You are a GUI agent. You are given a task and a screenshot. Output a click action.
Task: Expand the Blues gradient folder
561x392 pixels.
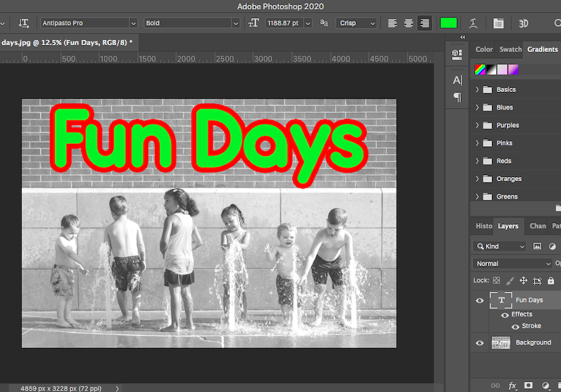477,107
